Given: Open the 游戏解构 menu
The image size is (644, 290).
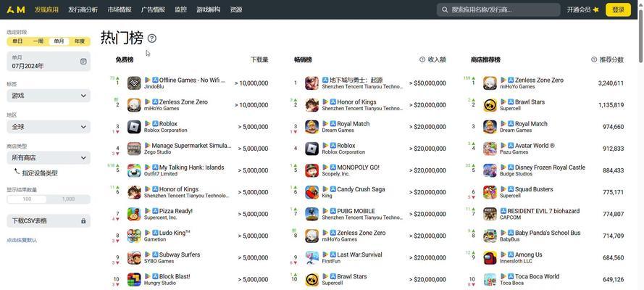Looking at the screenshot, I should (x=208, y=9).
